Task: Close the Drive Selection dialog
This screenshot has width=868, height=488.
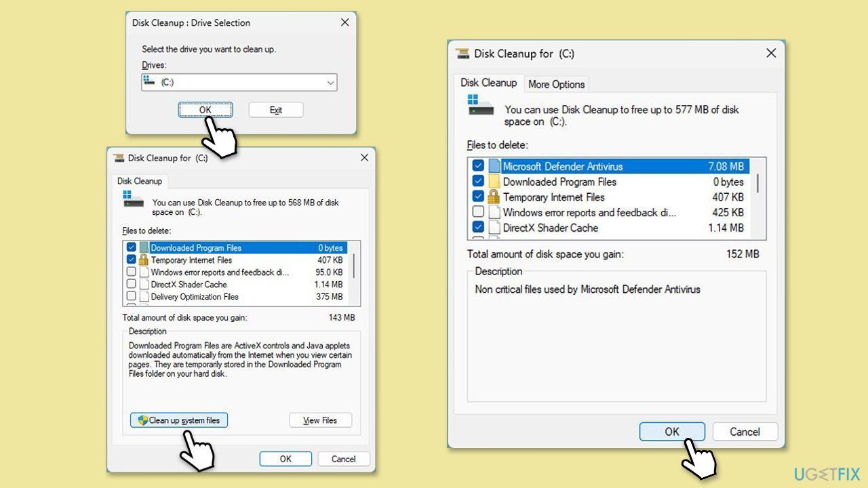Action: coord(344,22)
